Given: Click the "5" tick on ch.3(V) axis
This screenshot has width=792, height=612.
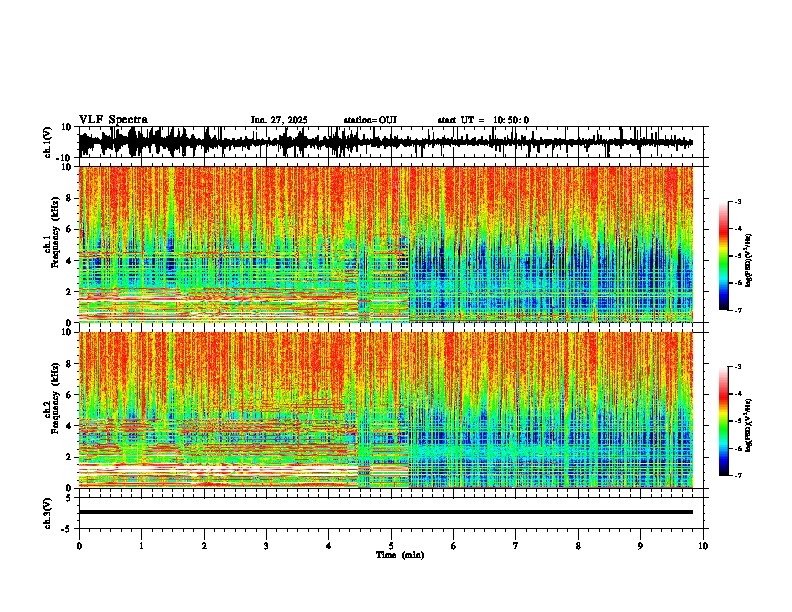Looking at the screenshot, I should [69, 498].
